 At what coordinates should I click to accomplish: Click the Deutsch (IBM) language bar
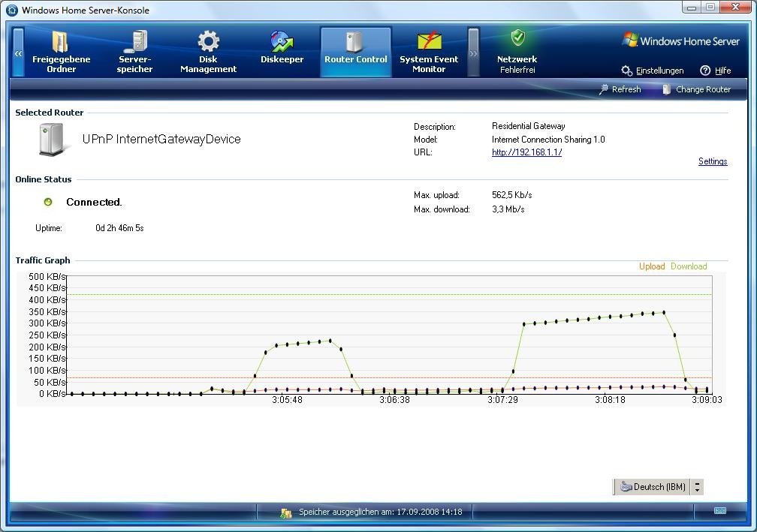pos(653,487)
